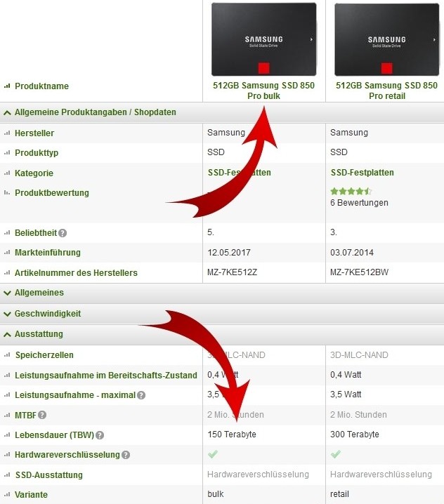Click the 0,4 Watt value in retail column
Image resolution: width=444 pixels, height=504 pixels.
tap(346, 375)
